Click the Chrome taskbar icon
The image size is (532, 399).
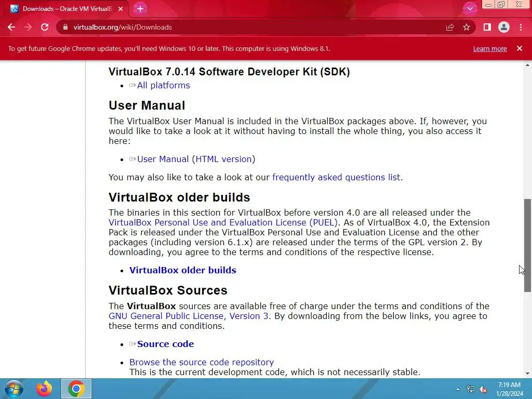[76, 389]
